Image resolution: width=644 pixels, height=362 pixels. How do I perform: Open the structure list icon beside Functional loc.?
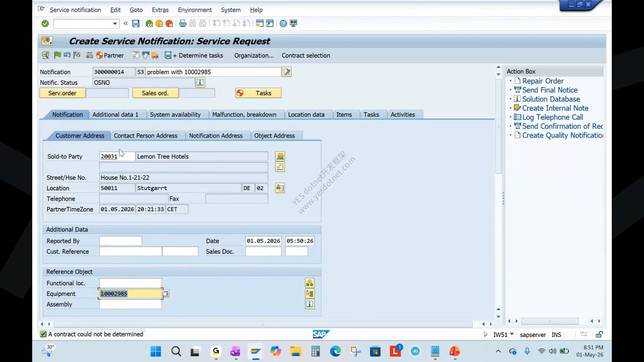coord(310,283)
